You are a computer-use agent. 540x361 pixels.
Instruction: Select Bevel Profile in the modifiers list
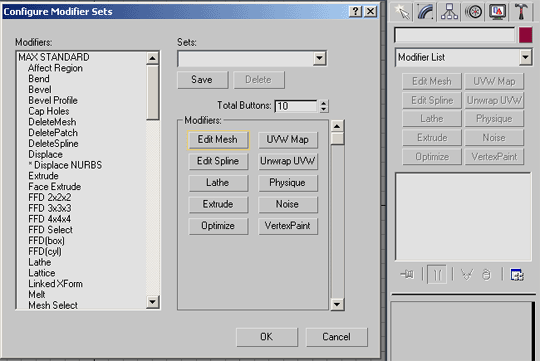click(53, 100)
